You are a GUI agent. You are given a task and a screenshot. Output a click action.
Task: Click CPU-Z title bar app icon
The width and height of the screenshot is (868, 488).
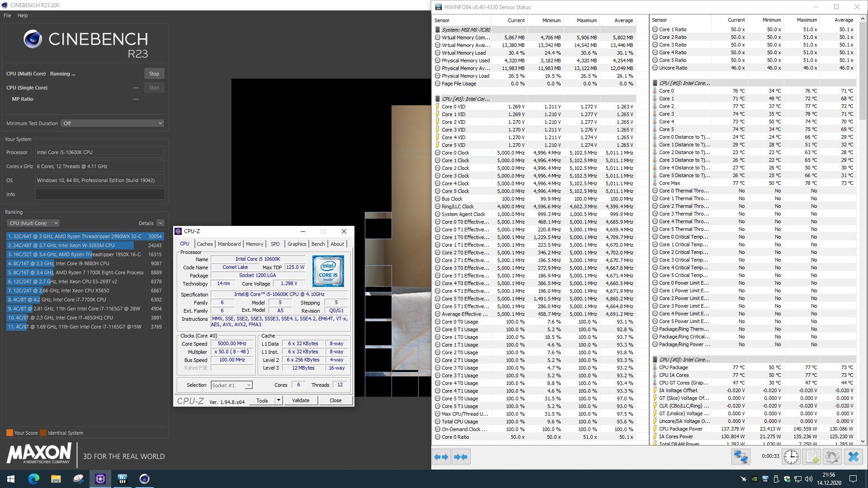(178, 231)
